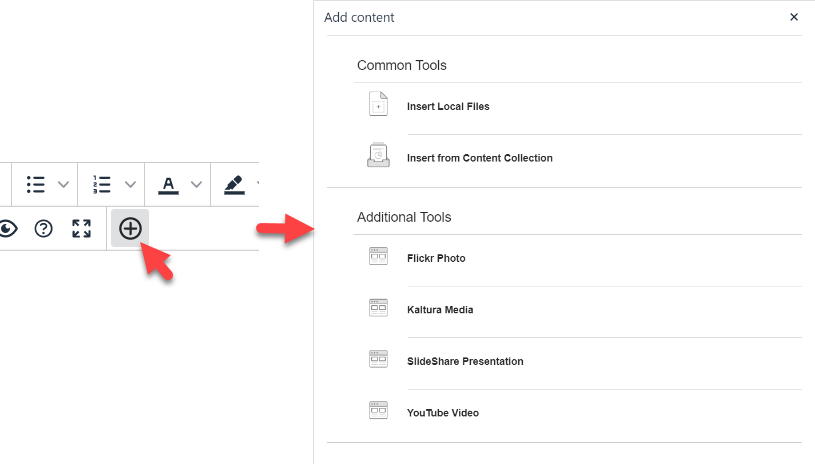Open the Kaltura Media tool
This screenshot has width=815, height=464.
pos(440,310)
